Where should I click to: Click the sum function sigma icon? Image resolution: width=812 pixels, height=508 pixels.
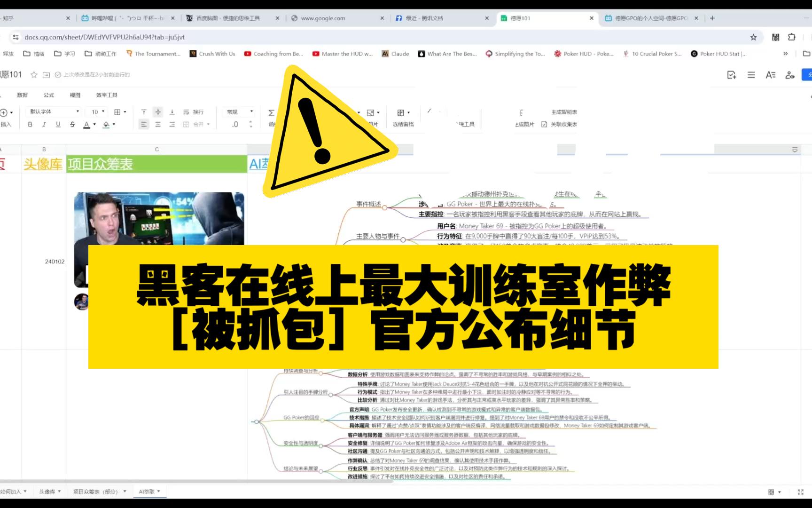(x=271, y=112)
